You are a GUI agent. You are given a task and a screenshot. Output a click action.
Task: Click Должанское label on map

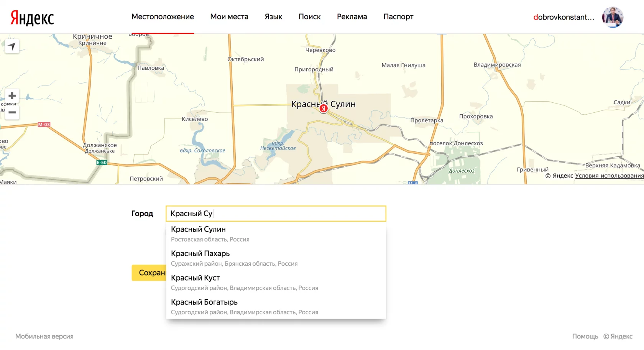(100, 145)
